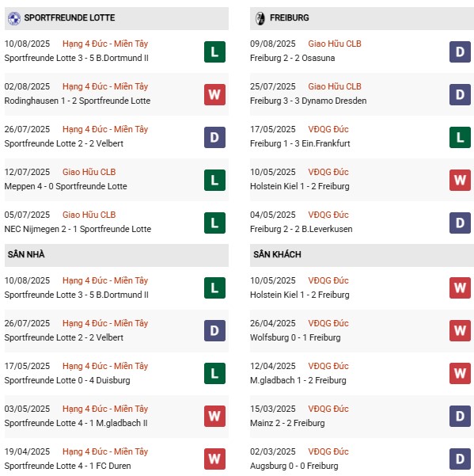
Task: Click D badge for Augsburg 0 - 0 Freiburg
Action: 460,459
